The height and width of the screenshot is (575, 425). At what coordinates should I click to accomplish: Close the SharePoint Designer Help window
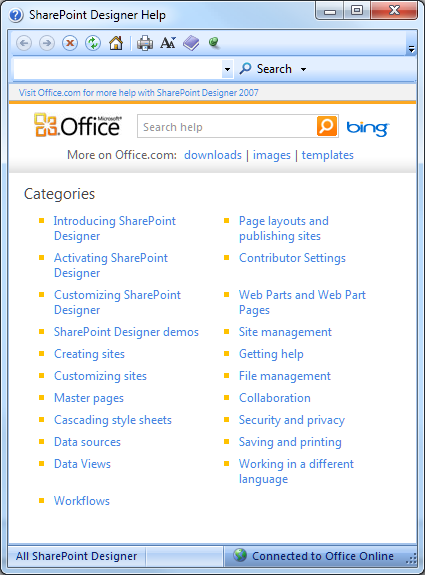pyautogui.click(x=394, y=11)
